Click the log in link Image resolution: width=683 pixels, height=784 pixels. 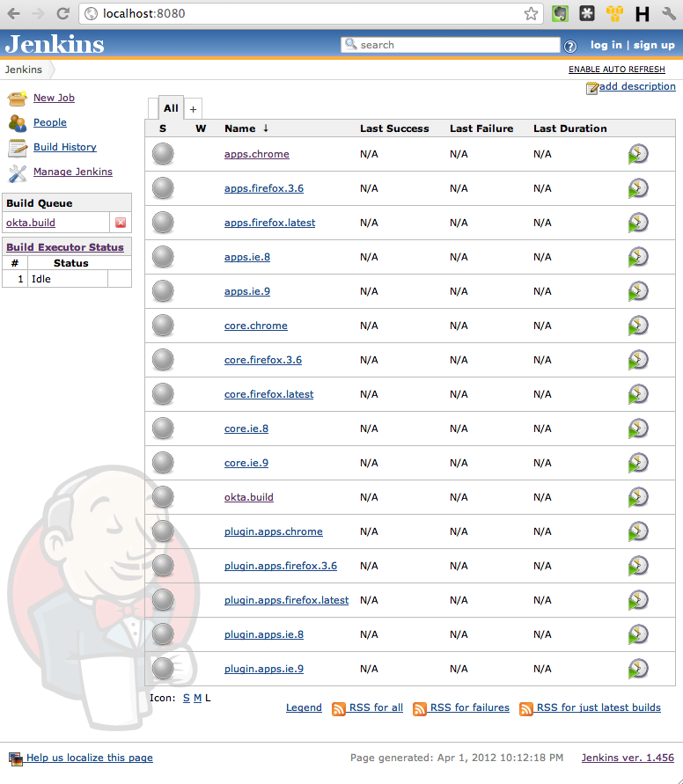click(606, 45)
